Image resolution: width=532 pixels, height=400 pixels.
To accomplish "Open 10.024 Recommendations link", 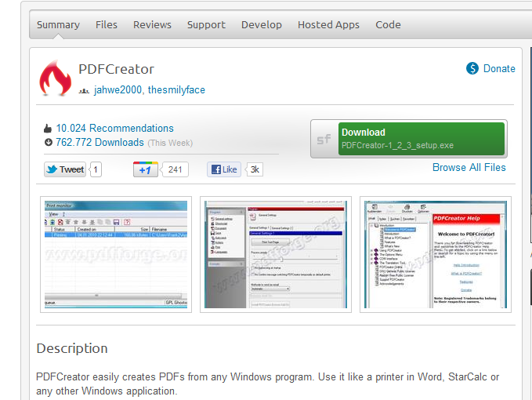I will click(x=114, y=128).
